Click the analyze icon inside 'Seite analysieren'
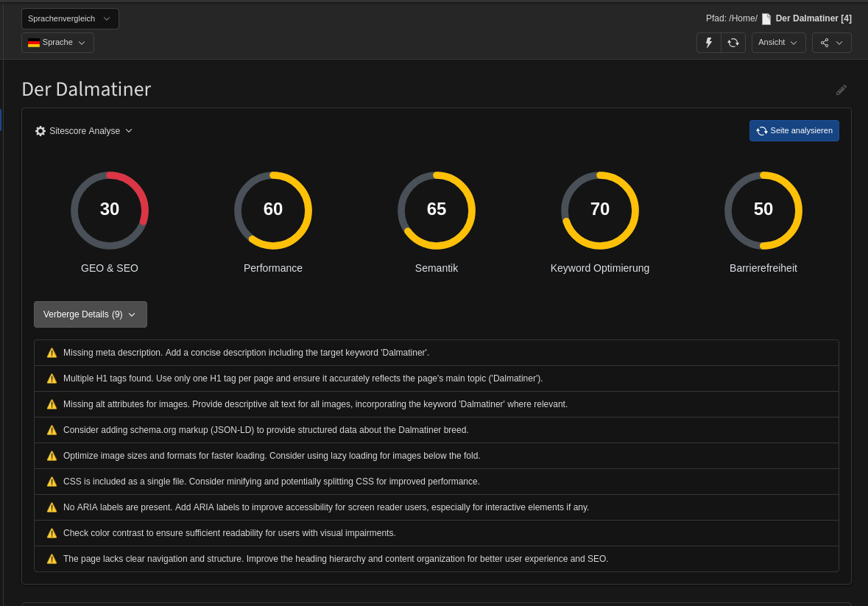The height and width of the screenshot is (606, 868). [x=761, y=130]
